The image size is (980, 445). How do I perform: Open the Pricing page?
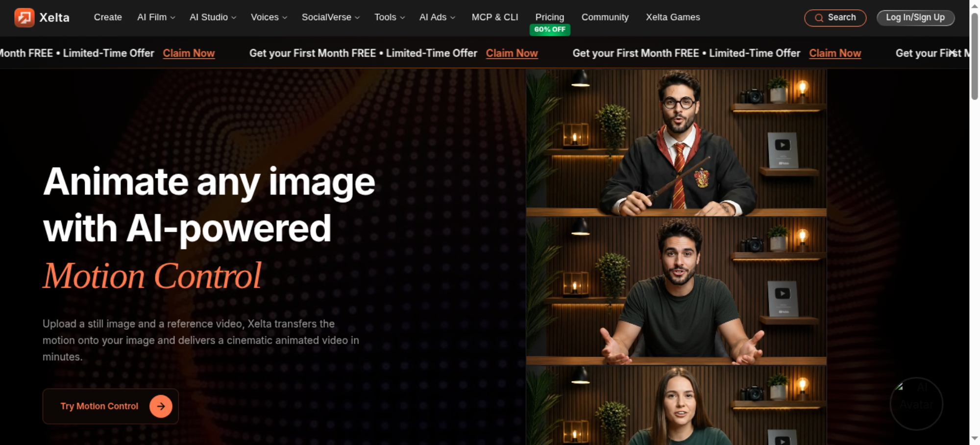click(x=550, y=17)
